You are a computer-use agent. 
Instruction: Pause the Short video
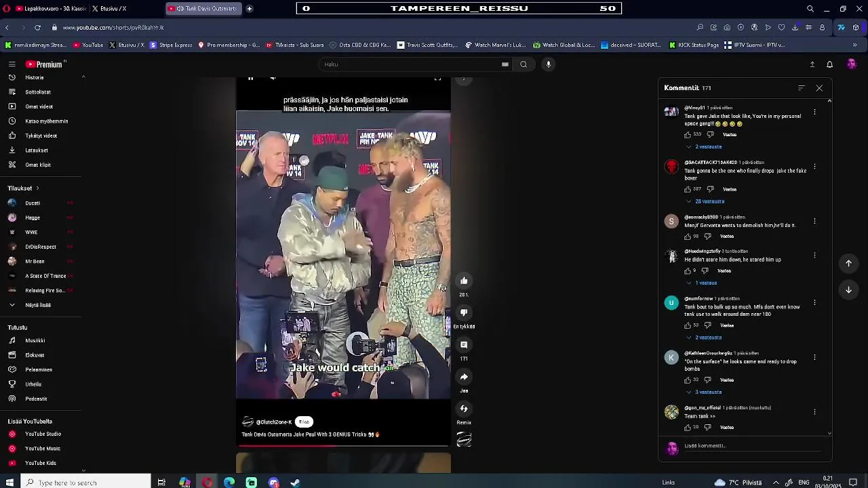[250, 78]
